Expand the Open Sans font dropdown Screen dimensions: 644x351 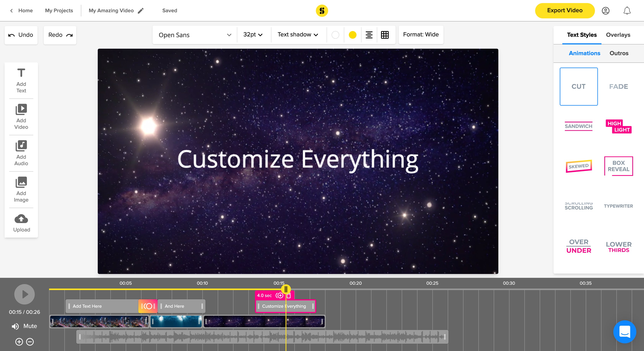coord(195,35)
